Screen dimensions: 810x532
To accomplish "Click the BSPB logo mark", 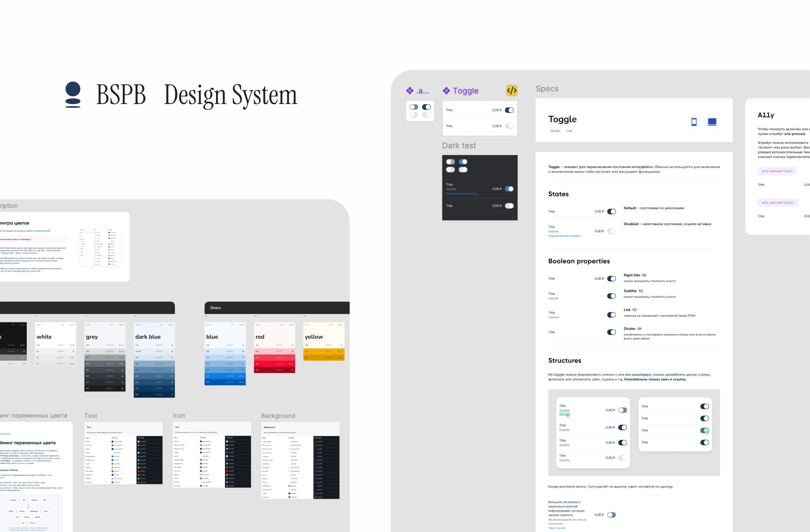I will click(73, 95).
